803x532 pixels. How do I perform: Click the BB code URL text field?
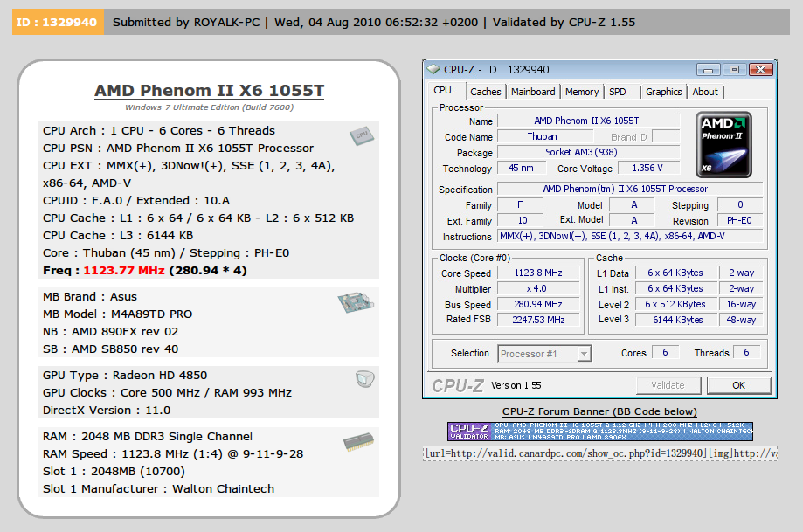click(x=600, y=453)
